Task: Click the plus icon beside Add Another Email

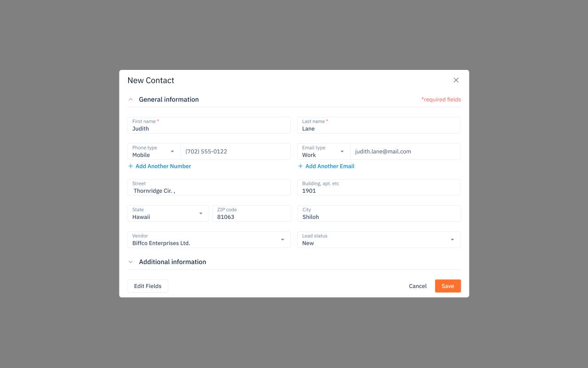Action: pyautogui.click(x=300, y=166)
